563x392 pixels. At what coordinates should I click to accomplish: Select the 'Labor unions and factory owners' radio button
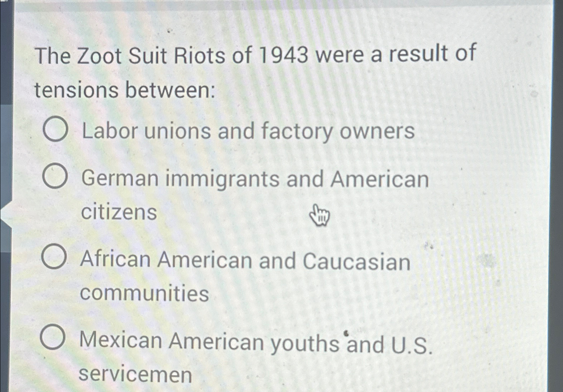55,130
